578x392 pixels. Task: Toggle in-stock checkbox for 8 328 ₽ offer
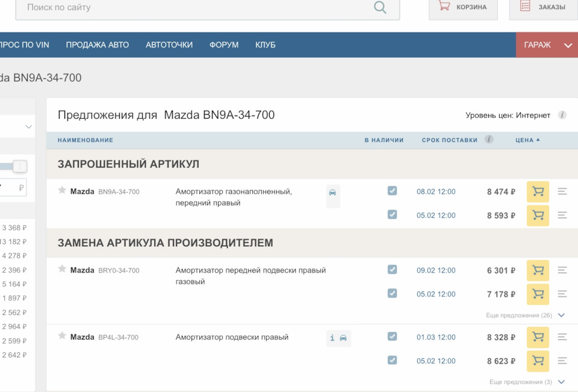[392, 337]
